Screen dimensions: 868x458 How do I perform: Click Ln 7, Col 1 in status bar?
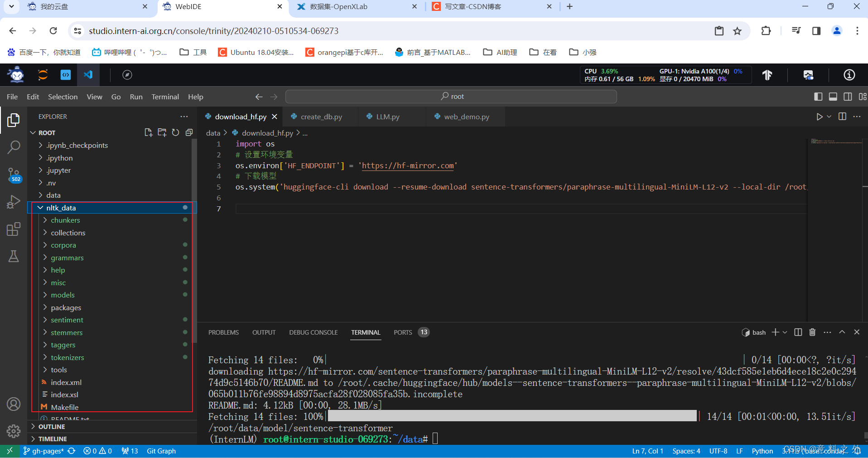tap(648, 451)
